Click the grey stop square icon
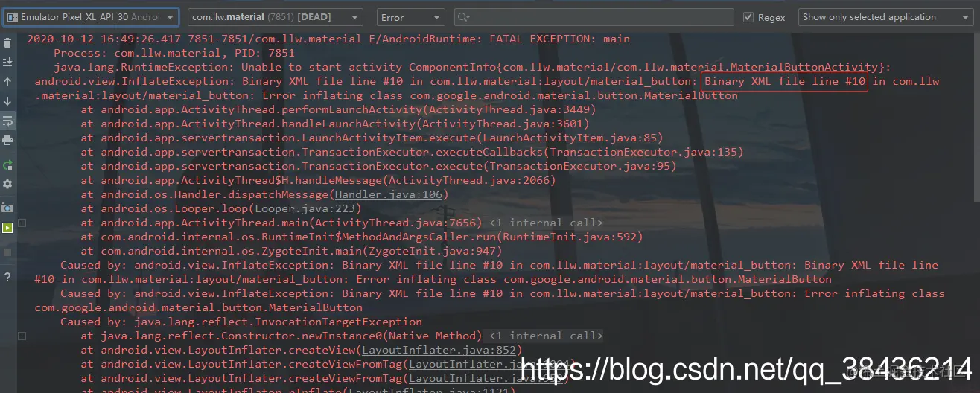Screen dimensions: 980x393 [x=7, y=252]
